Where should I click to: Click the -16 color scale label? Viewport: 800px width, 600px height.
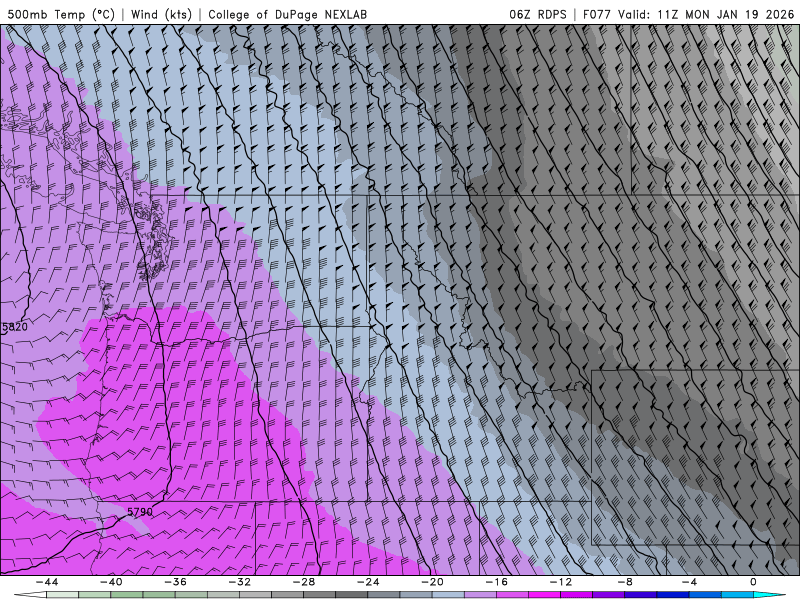point(497,582)
